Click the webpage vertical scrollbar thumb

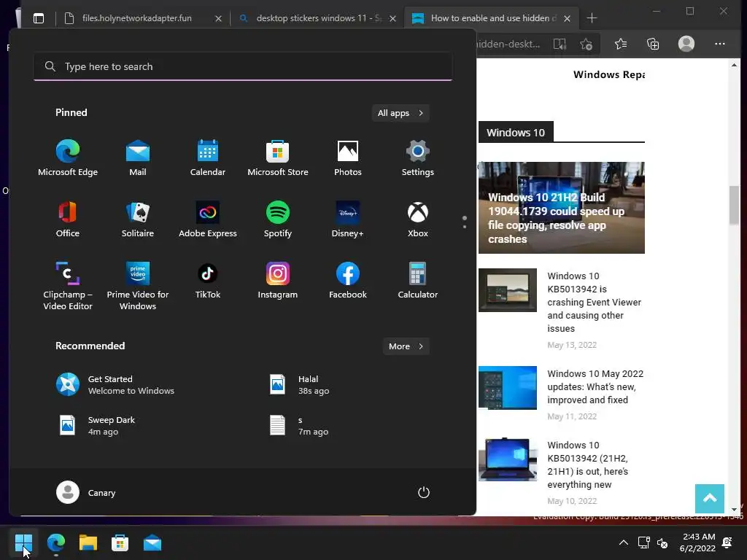click(x=734, y=205)
